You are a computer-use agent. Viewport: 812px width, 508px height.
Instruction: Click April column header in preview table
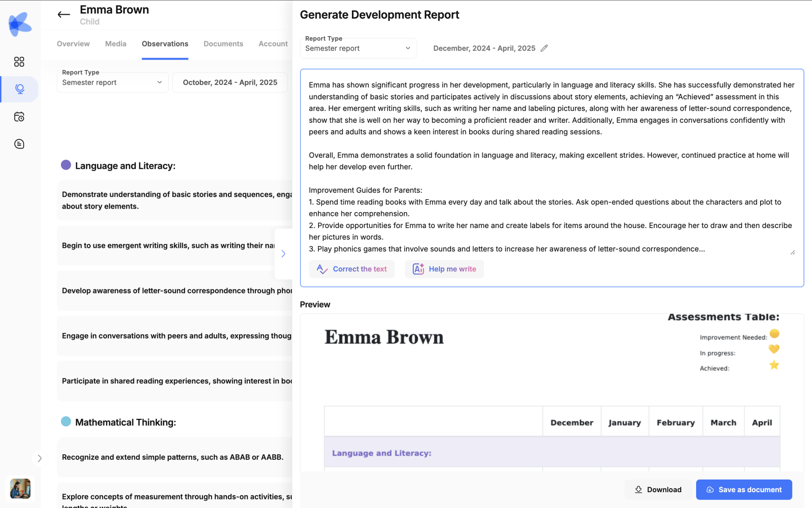762,422
